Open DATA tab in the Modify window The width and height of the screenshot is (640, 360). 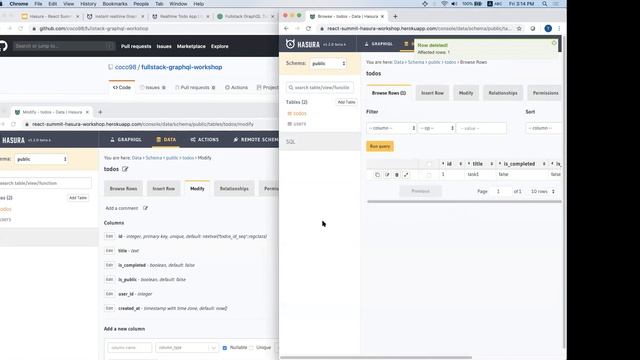166,140
